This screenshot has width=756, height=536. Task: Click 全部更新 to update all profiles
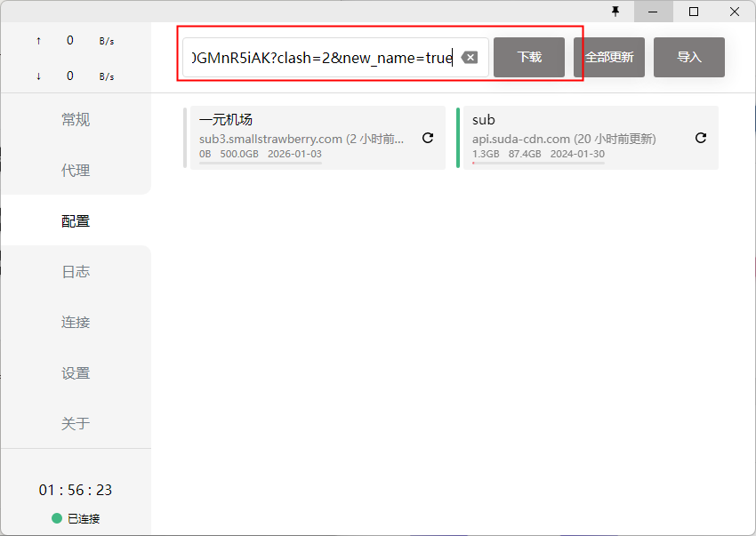[609, 57]
